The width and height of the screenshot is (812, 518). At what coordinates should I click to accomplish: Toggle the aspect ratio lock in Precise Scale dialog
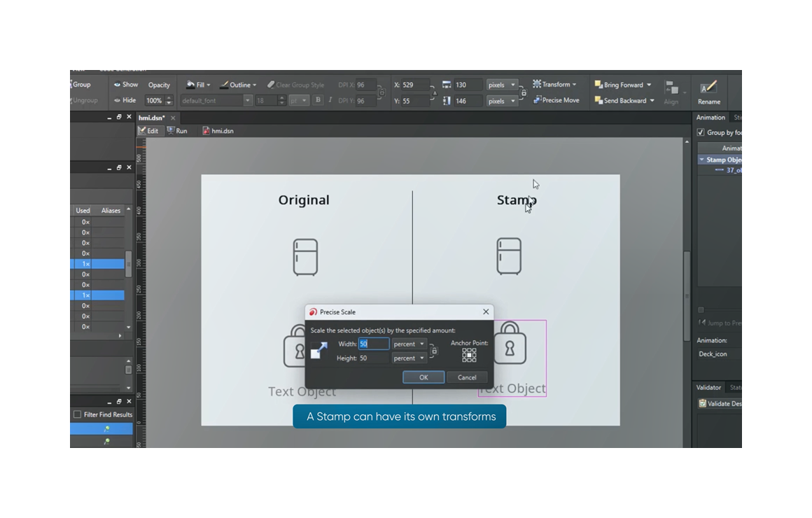[434, 351]
